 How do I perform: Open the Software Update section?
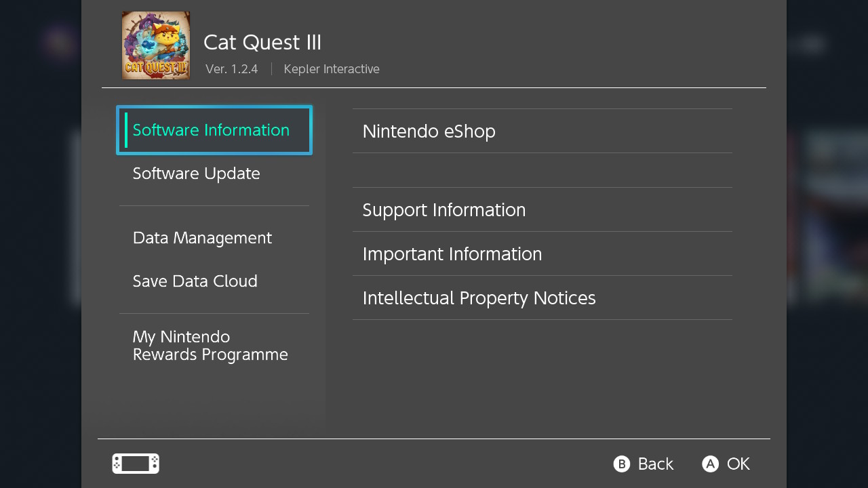pos(214,174)
